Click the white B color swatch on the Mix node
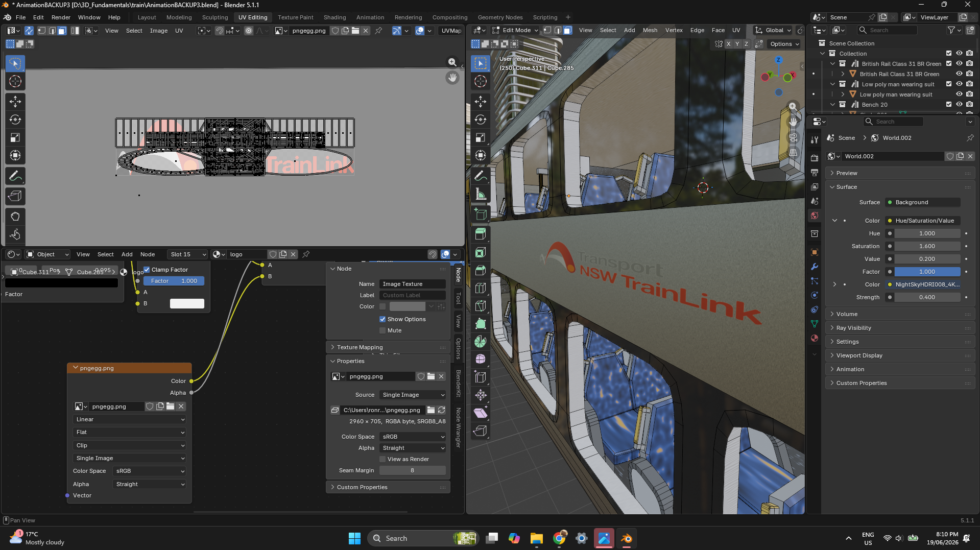This screenshot has width=980, height=550. click(187, 303)
